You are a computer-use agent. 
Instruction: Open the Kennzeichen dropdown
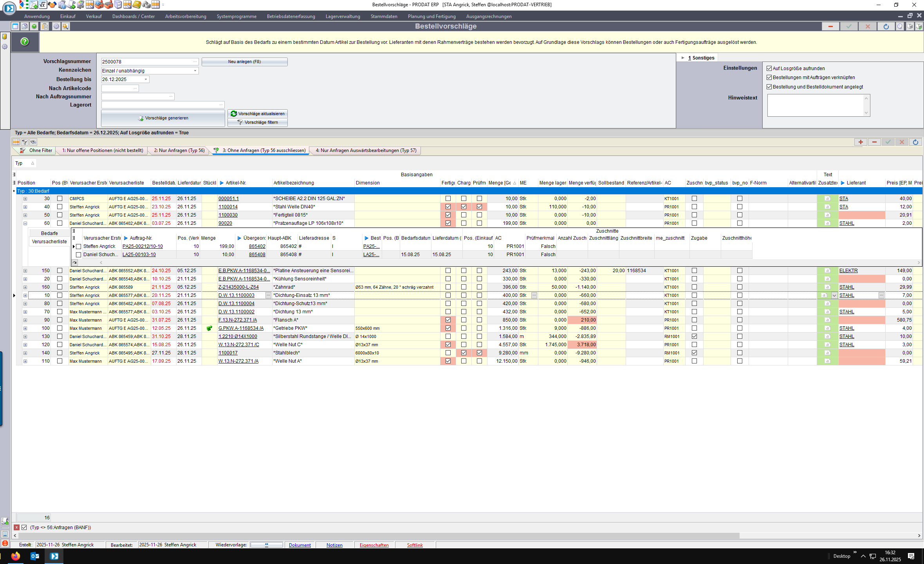click(195, 71)
